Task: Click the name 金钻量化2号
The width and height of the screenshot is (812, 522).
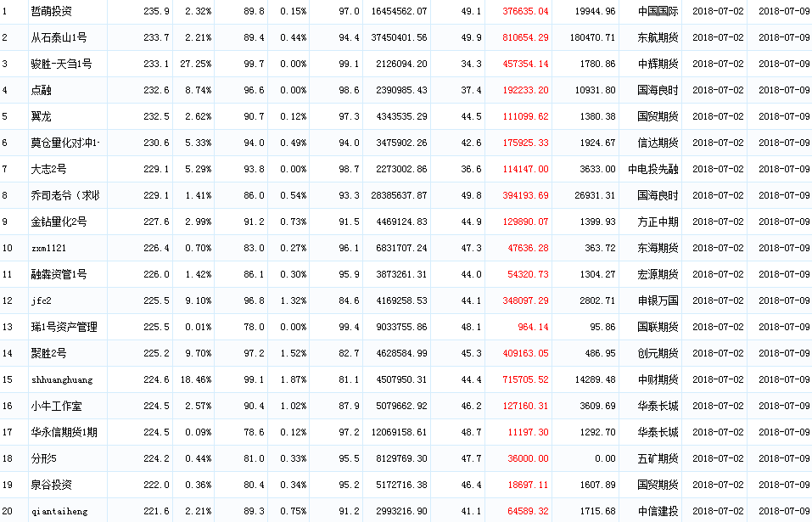Action: pyautogui.click(x=59, y=222)
